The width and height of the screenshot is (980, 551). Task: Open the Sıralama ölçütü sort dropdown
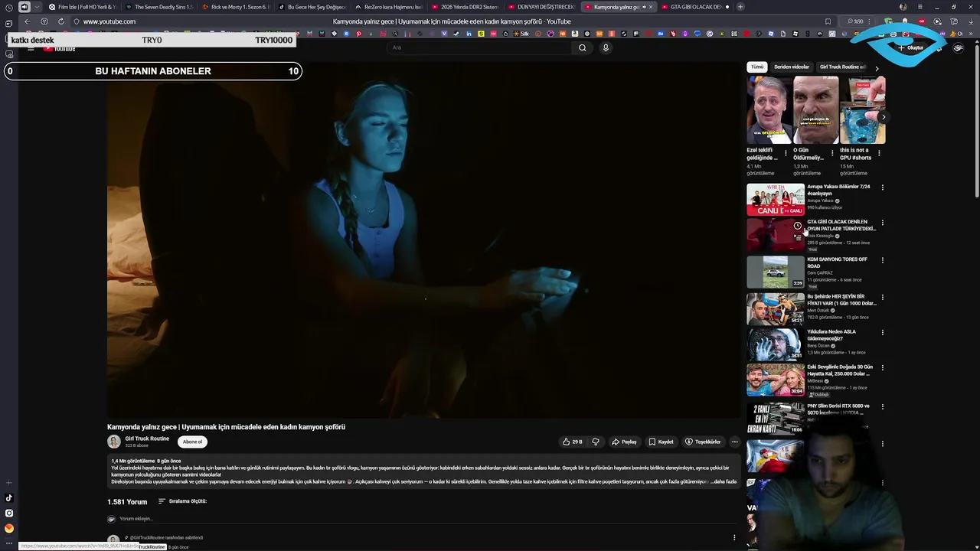tap(182, 501)
